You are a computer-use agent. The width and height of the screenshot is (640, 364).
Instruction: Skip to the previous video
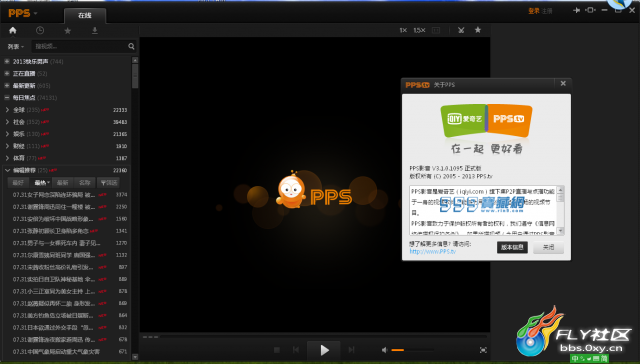(296, 350)
